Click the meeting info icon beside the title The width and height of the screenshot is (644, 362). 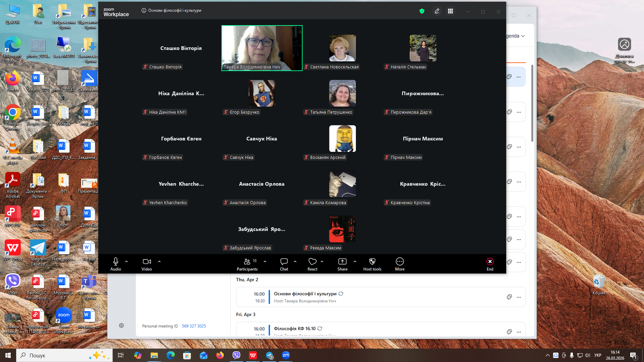(x=144, y=10)
